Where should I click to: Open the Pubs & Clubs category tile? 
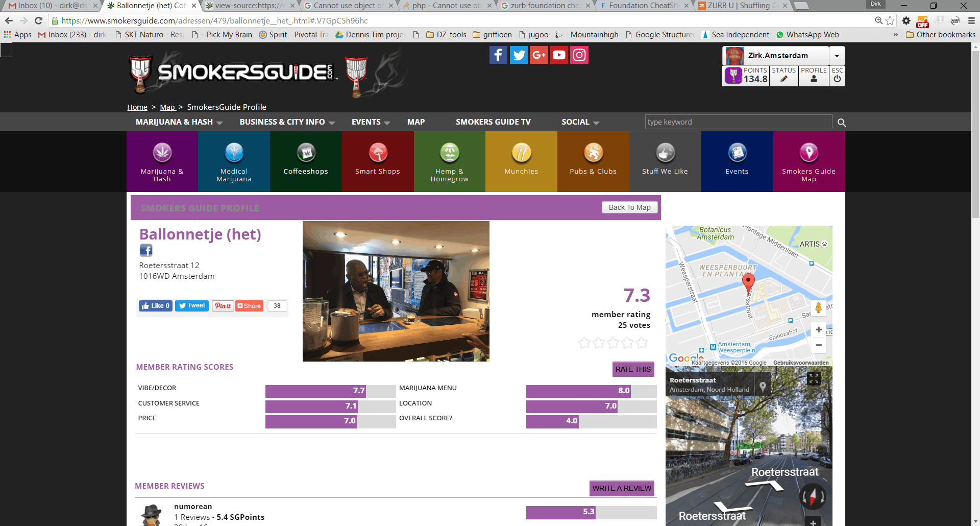593,162
